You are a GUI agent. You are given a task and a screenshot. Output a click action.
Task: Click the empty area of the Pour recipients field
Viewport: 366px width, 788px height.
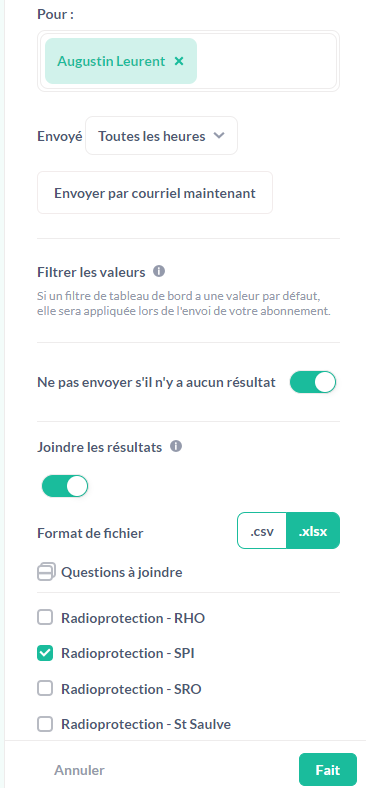click(265, 61)
